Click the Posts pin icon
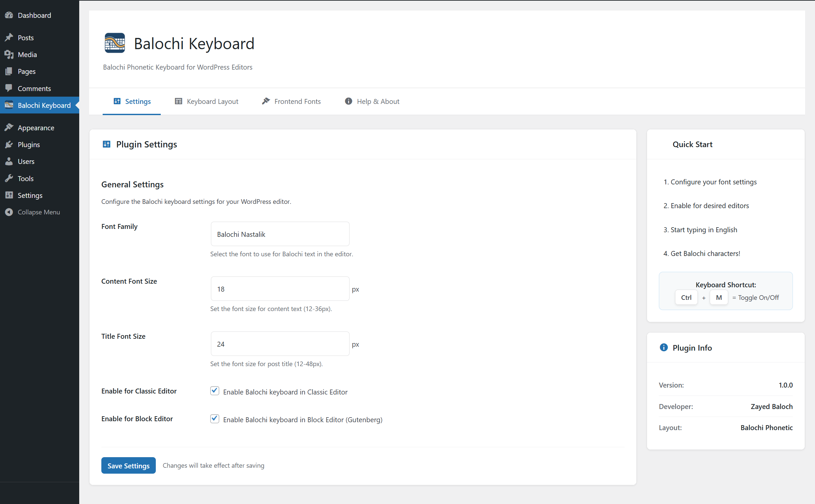 9,38
